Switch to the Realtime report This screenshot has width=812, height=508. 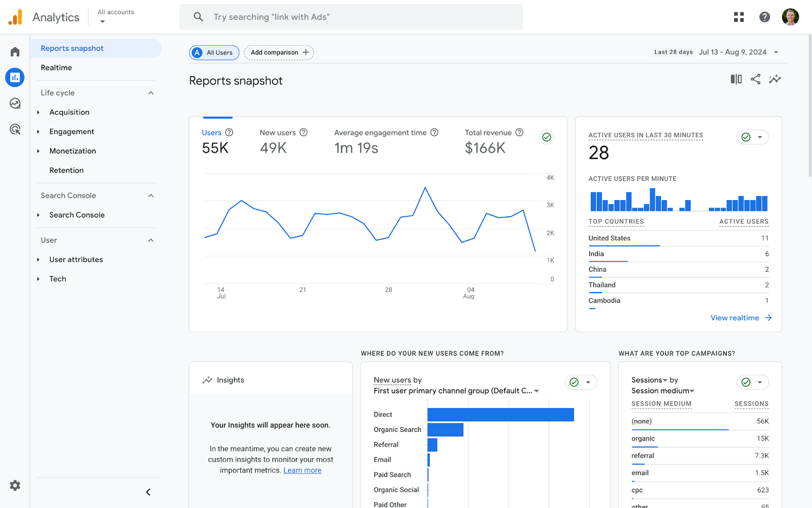[56, 67]
